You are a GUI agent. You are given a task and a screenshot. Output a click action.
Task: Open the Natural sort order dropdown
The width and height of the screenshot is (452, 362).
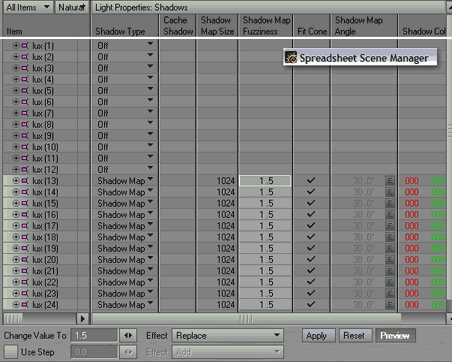[x=72, y=7]
